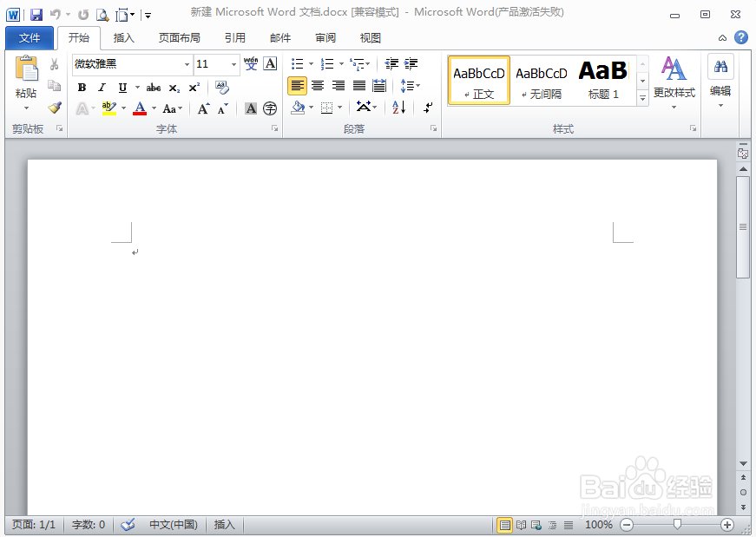The height and width of the screenshot is (537, 756).
Task: Click 中文(中国) language in status bar
Action: point(174,525)
